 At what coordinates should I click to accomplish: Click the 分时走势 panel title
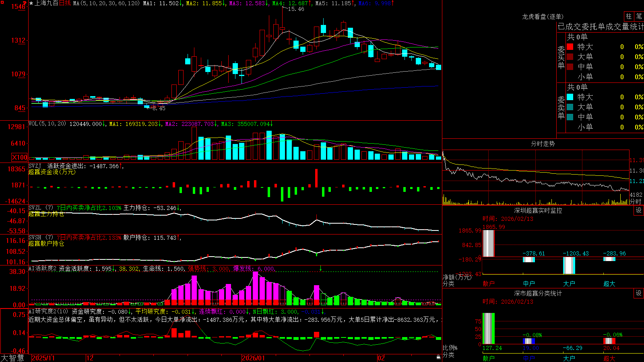click(x=543, y=144)
